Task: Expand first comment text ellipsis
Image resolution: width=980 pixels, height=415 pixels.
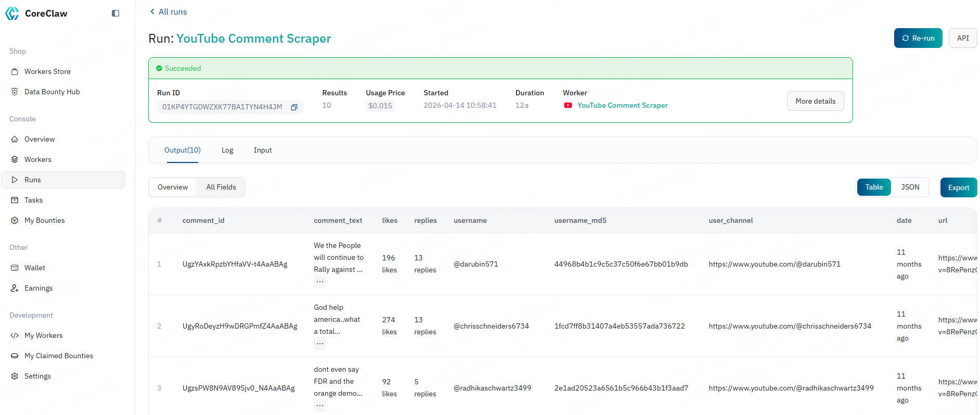Action: pyautogui.click(x=320, y=282)
